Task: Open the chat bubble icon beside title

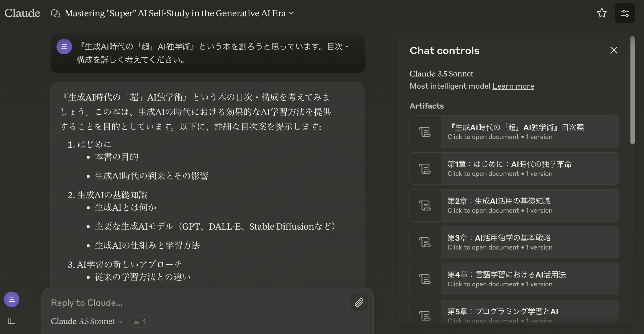Action: pyautogui.click(x=55, y=13)
